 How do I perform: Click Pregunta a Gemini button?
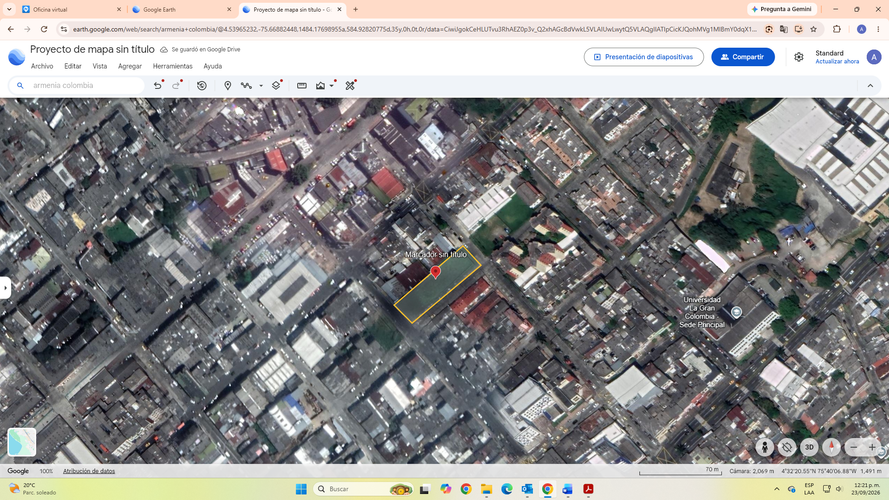click(782, 9)
